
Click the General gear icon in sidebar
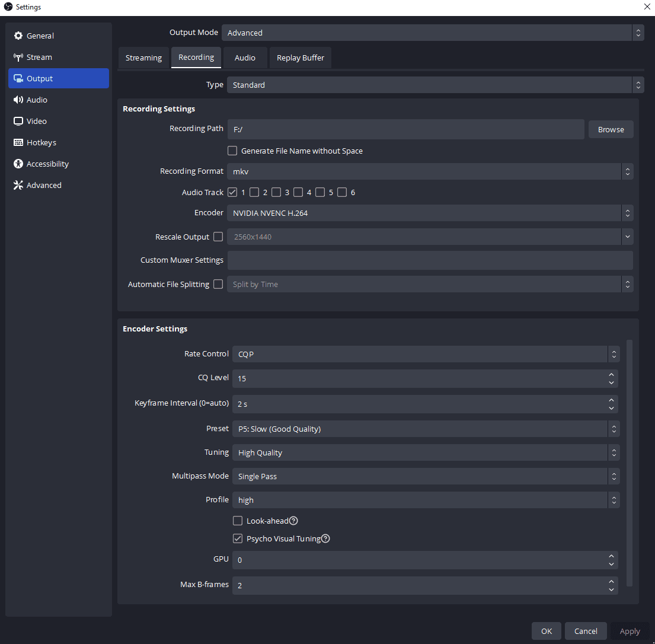[18, 36]
